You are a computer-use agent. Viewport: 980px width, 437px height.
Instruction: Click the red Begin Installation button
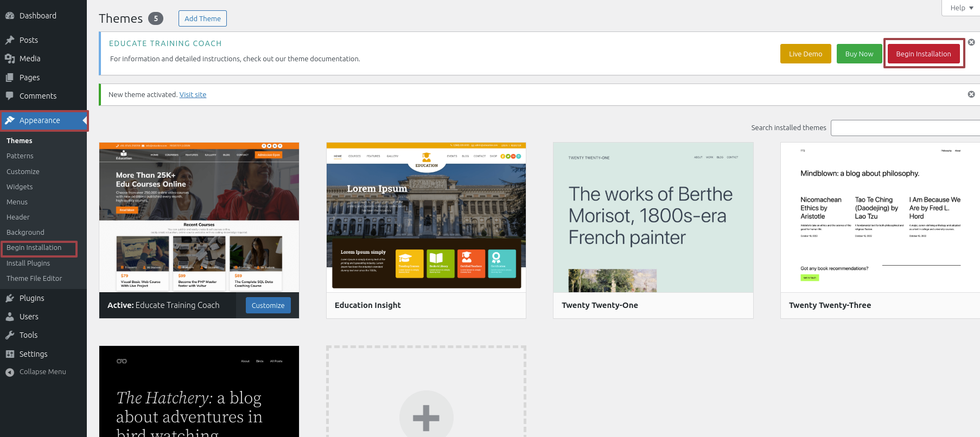pos(924,54)
